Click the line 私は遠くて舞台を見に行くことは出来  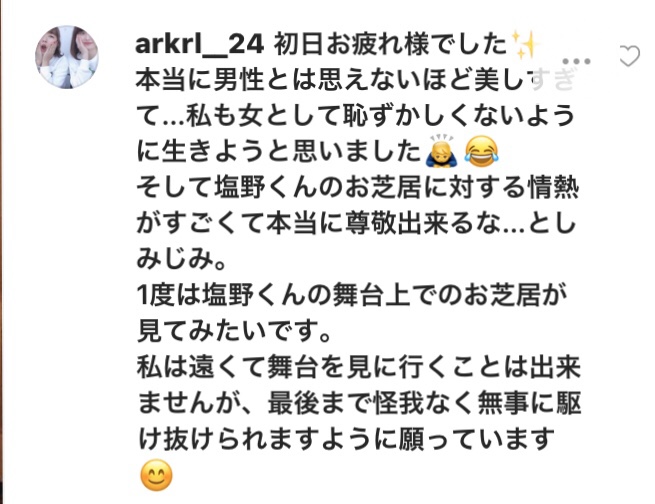point(359,368)
